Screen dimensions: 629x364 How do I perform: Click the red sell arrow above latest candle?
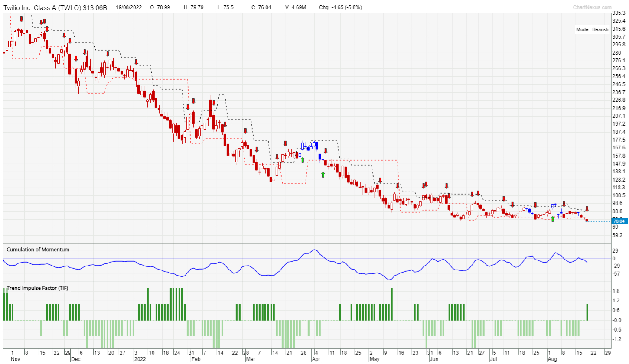(x=587, y=209)
